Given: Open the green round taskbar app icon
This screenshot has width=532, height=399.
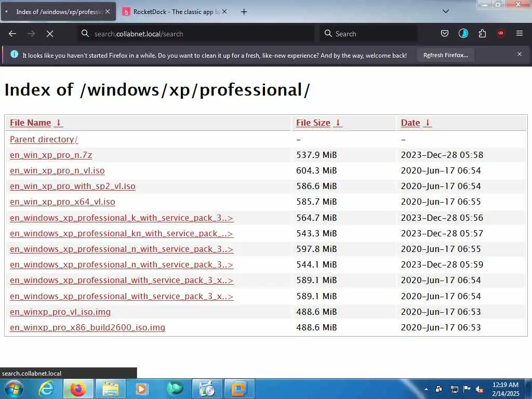Looking at the screenshot, I should pyautogui.click(x=175, y=389).
